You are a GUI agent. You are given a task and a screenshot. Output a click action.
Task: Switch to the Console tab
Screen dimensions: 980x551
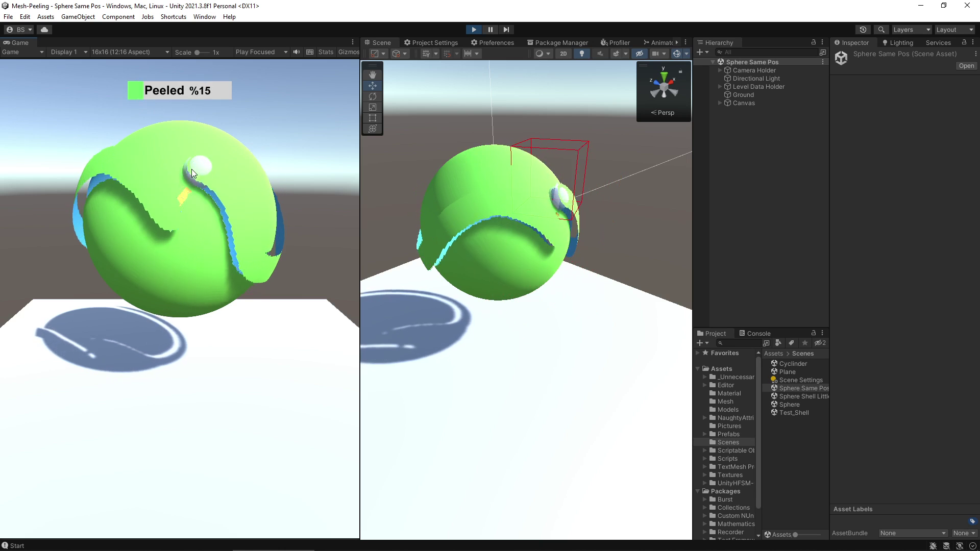[754, 333]
